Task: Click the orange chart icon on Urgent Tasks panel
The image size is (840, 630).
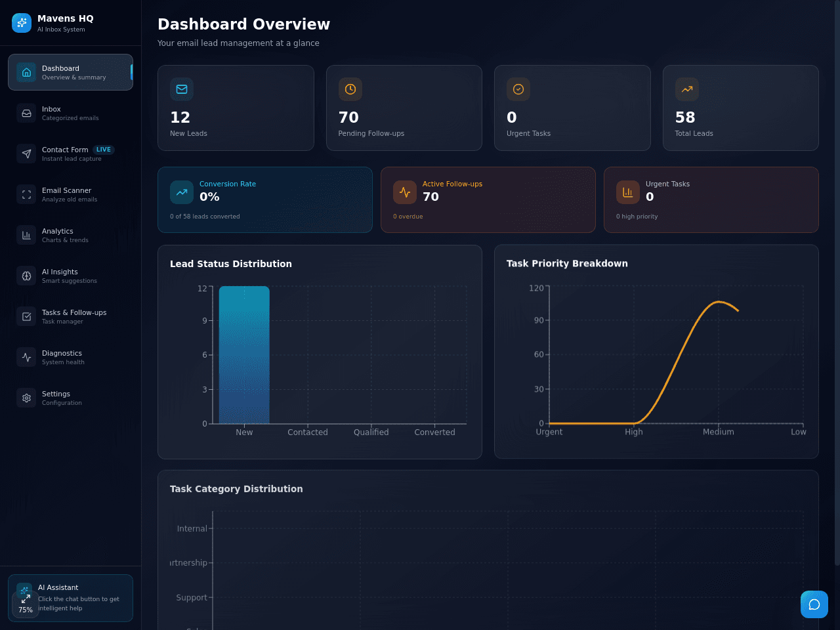Action: tap(628, 192)
